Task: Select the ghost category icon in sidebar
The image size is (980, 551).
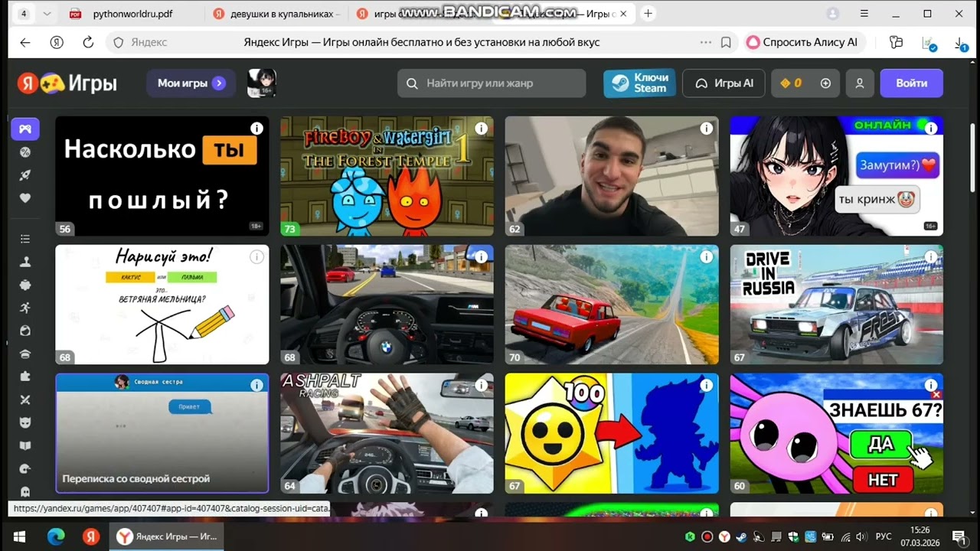Action: pyautogui.click(x=25, y=491)
